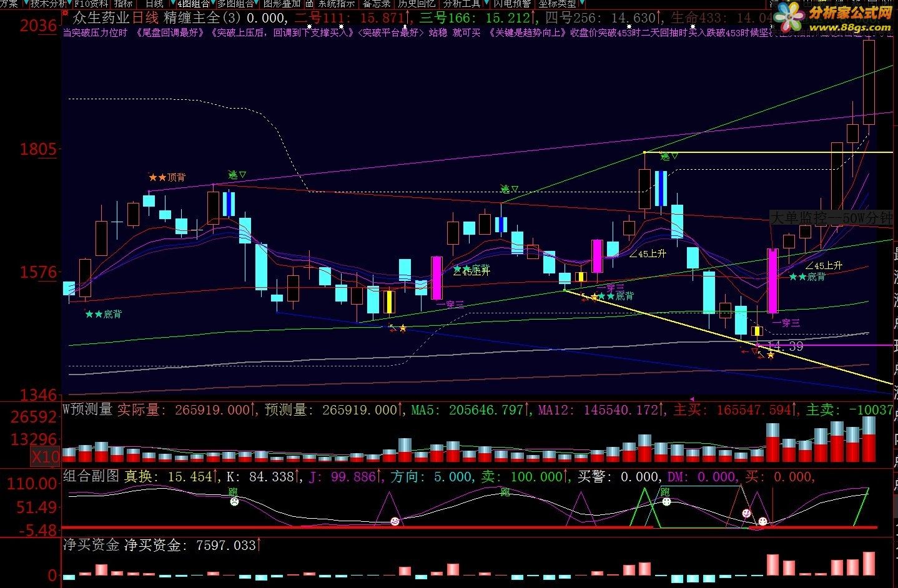The image size is (898, 588).
Task: Expand the dropdown arrow just left of 4图组合
Action: click(173, 4)
